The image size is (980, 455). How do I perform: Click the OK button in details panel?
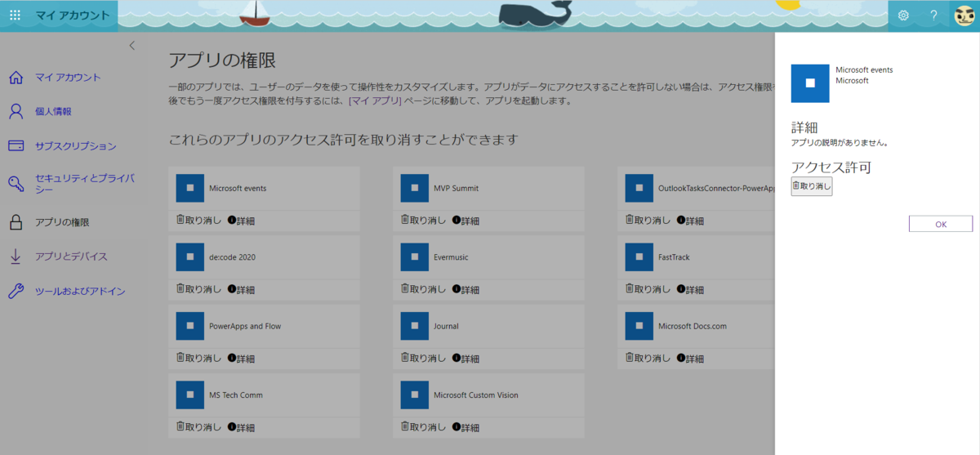point(941,224)
